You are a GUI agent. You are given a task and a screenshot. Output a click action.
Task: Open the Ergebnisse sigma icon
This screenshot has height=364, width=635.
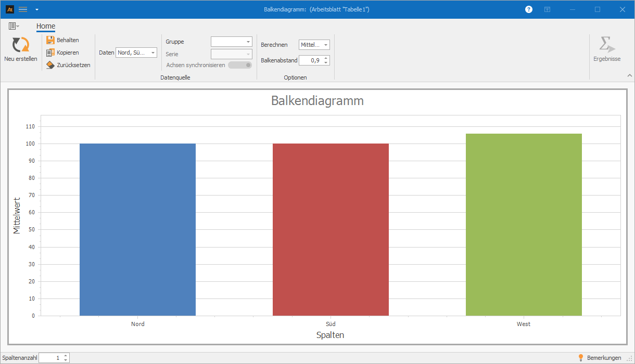click(607, 45)
